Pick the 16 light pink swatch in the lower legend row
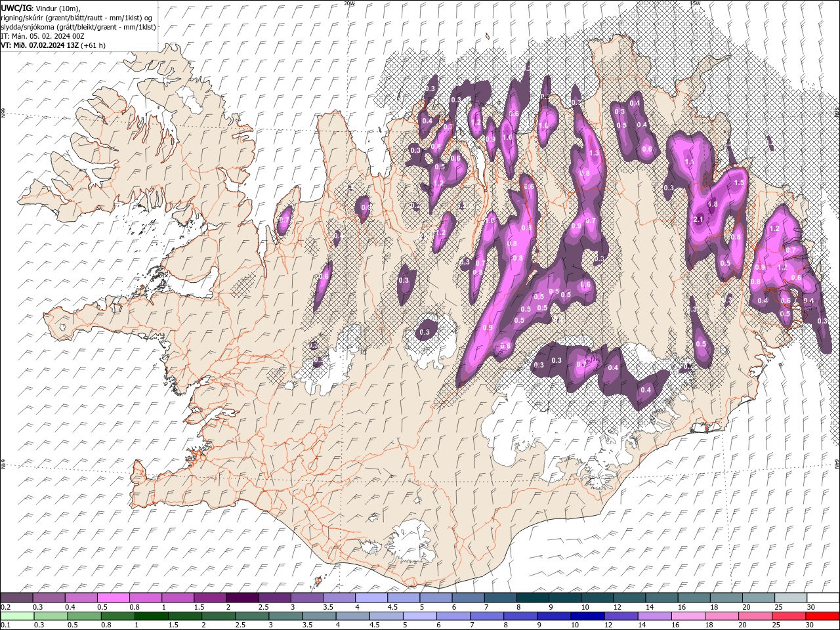 pos(688,616)
